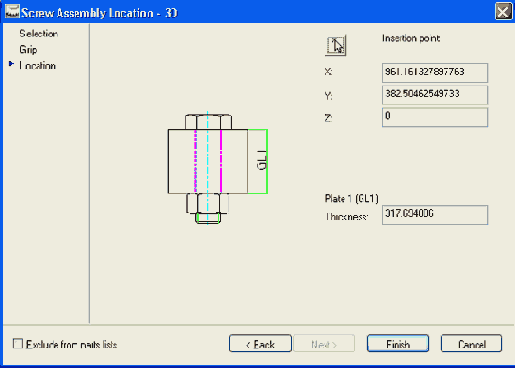Click the Finish button
The height and width of the screenshot is (368, 515).
[398, 343]
